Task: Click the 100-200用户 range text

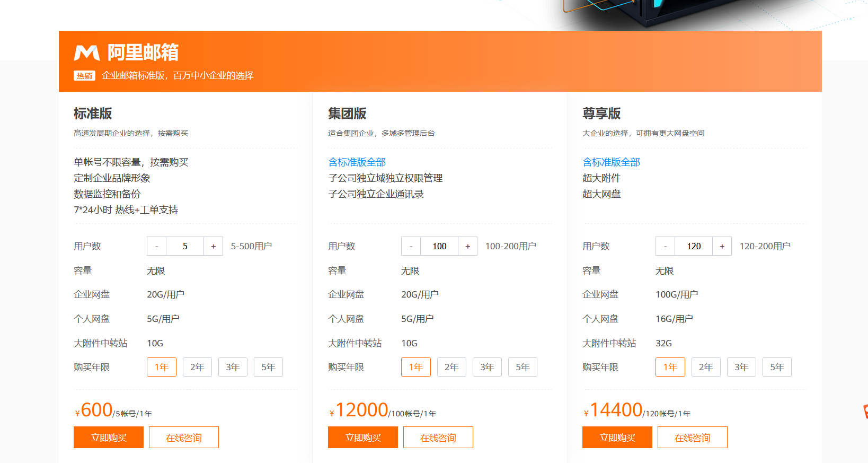Action: tap(510, 246)
